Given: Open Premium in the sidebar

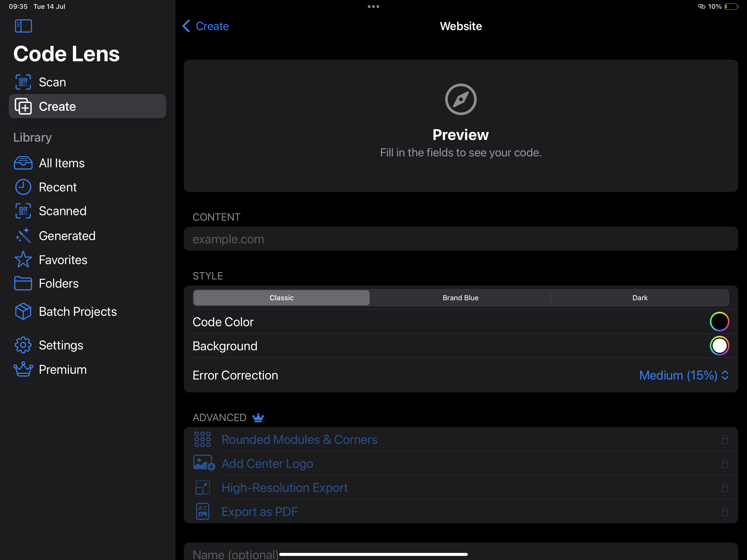Looking at the screenshot, I should pos(87,369).
